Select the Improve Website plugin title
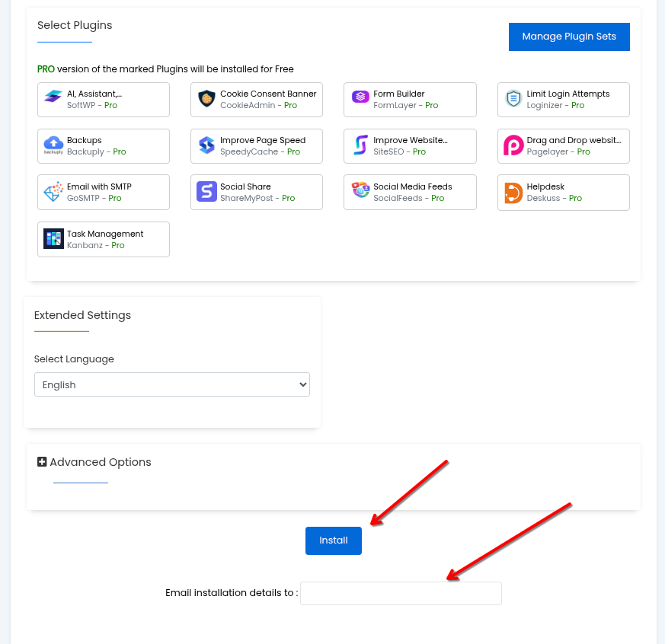The image size is (665, 644). (x=410, y=140)
